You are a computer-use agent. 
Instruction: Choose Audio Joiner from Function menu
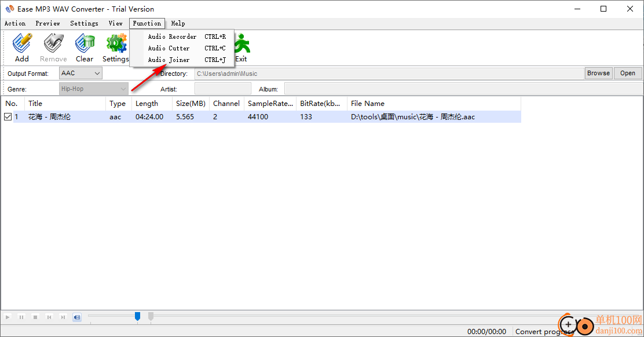click(x=182, y=60)
